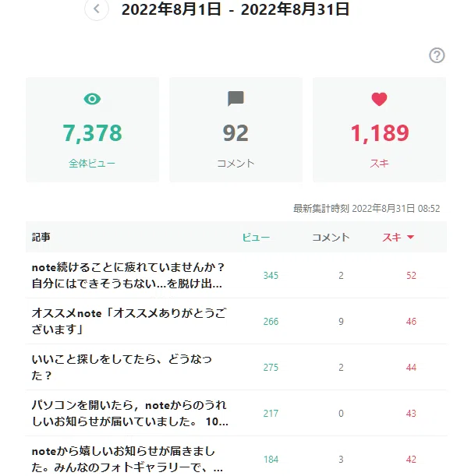Viewport: 471px width, 476px height.
Task: Open article いいこと探しをしてたら、どうなった?
Action: (122, 367)
